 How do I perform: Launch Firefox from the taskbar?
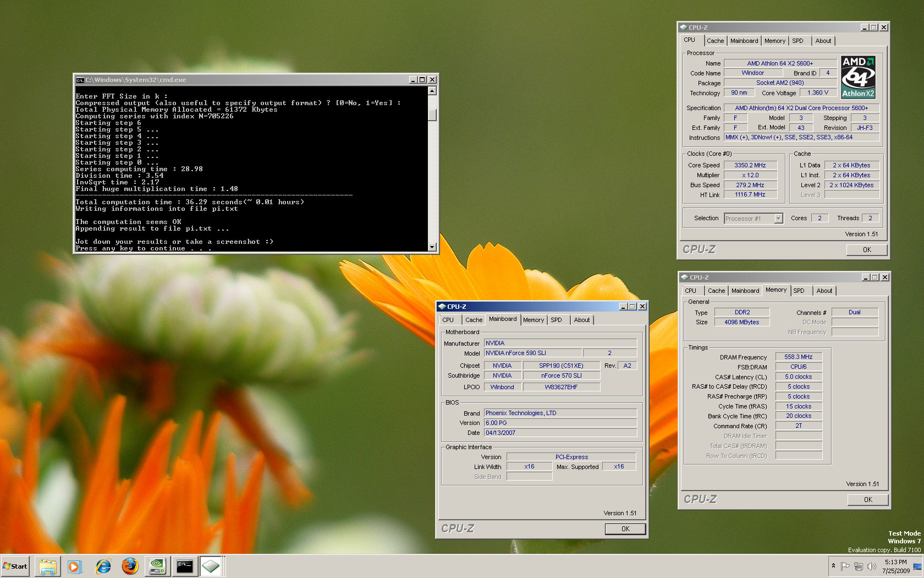coord(130,566)
